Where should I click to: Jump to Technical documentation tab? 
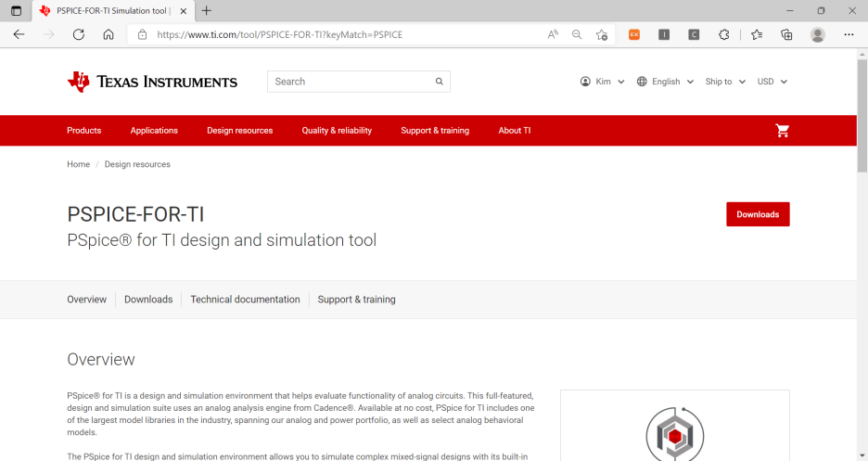[245, 300]
